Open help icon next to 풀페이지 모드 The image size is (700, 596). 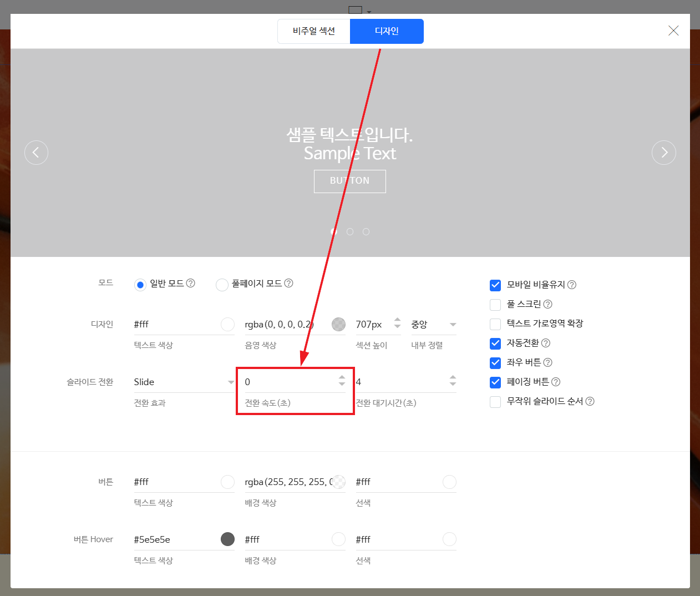289,283
